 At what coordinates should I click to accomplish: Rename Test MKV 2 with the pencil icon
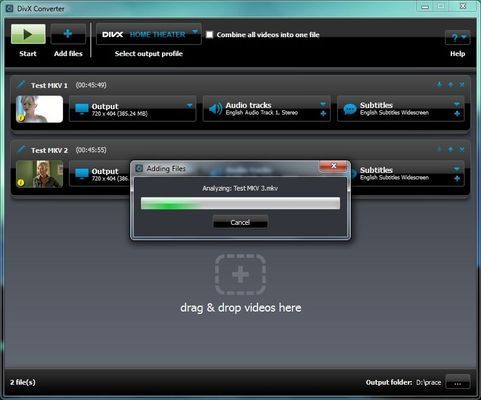pos(21,149)
